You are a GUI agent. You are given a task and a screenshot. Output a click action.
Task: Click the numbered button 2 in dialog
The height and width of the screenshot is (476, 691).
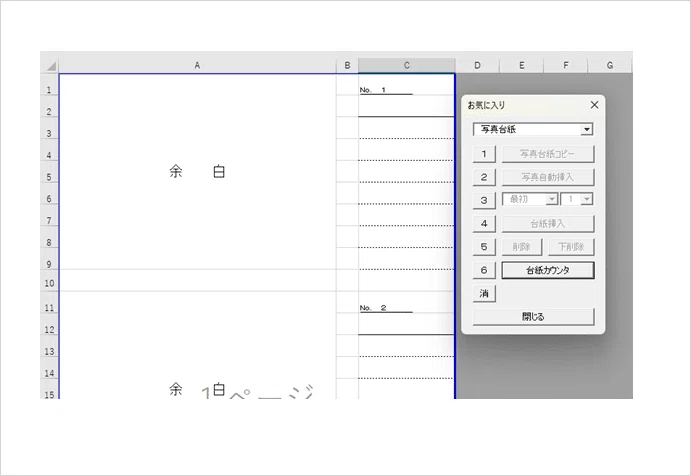coord(484,177)
